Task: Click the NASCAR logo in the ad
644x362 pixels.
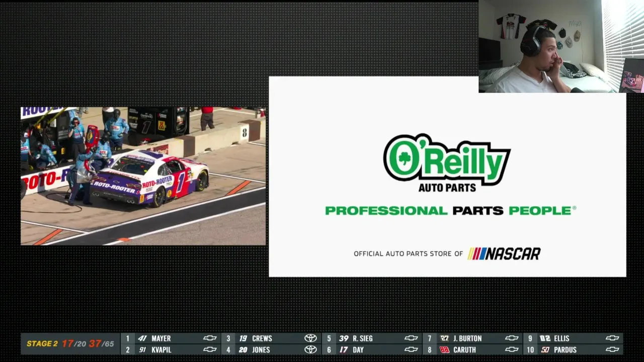Action: coord(504,253)
